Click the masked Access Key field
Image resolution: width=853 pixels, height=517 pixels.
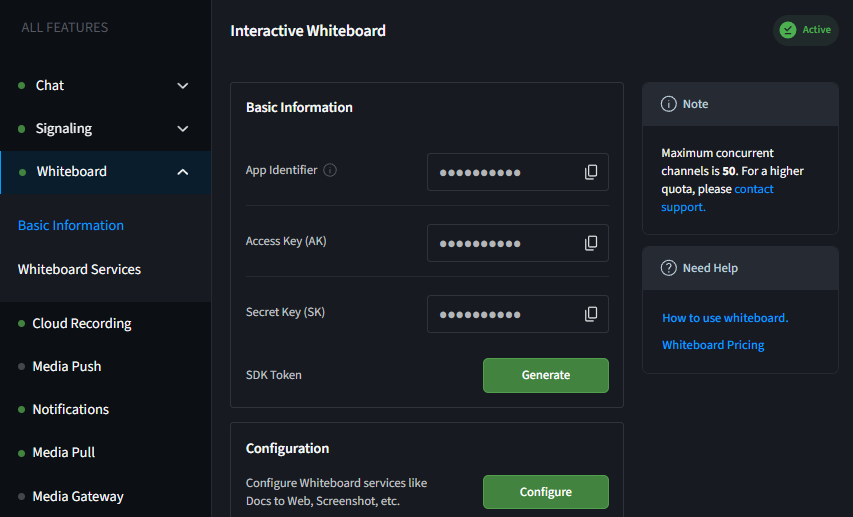517,243
